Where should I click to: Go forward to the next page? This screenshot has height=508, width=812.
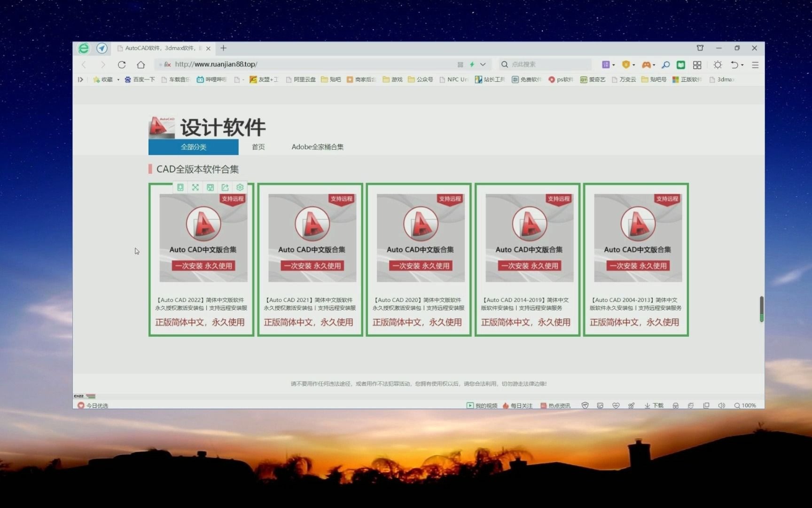point(103,64)
